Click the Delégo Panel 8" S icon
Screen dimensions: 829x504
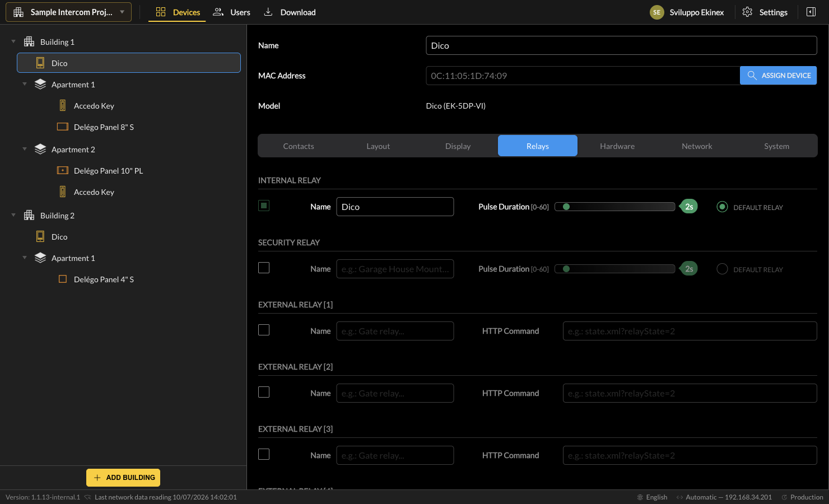[x=63, y=127]
